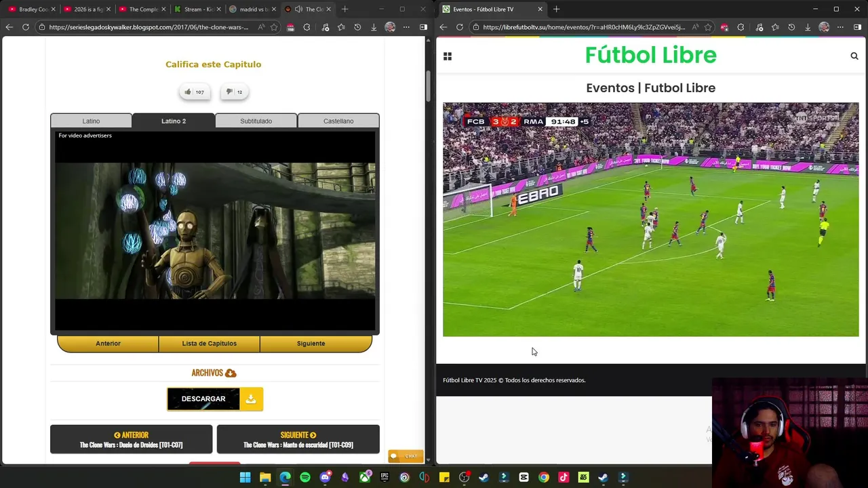Launch Epic Games from the taskbar
Image resolution: width=868 pixels, height=488 pixels.
click(384, 477)
